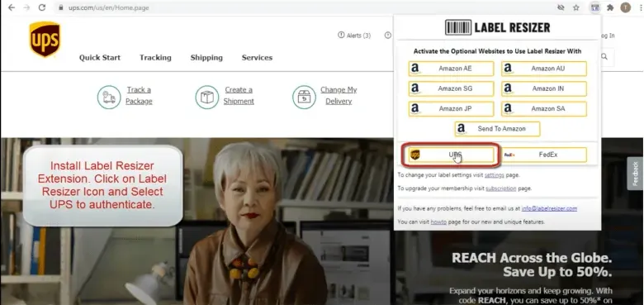Expand the Quick Start menu
Viewport: 644px width, 305px height.
coord(100,58)
